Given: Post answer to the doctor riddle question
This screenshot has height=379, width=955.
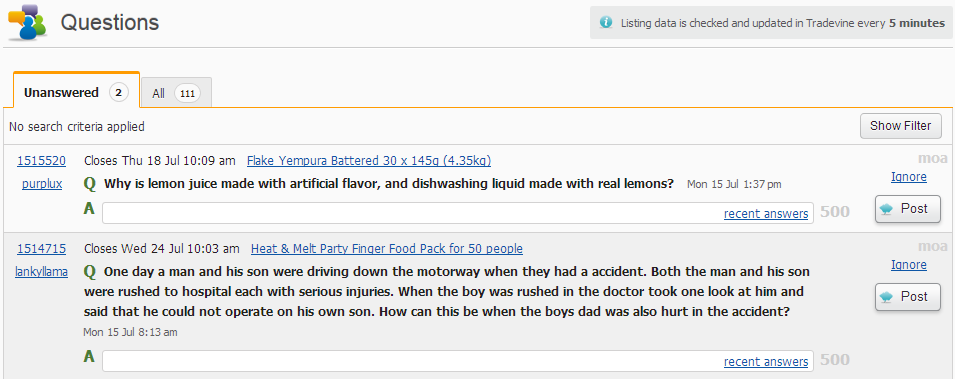Looking at the screenshot, I should pos(907,297).
